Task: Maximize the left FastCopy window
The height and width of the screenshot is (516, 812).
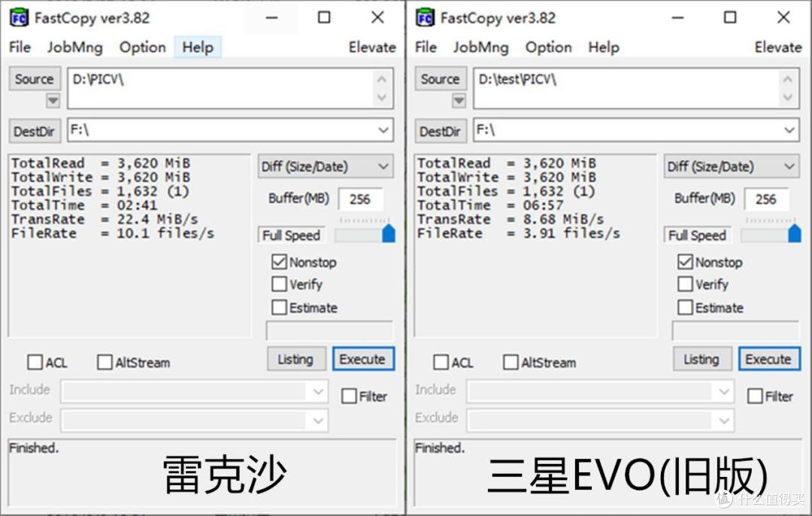Action: coord(324,17)
